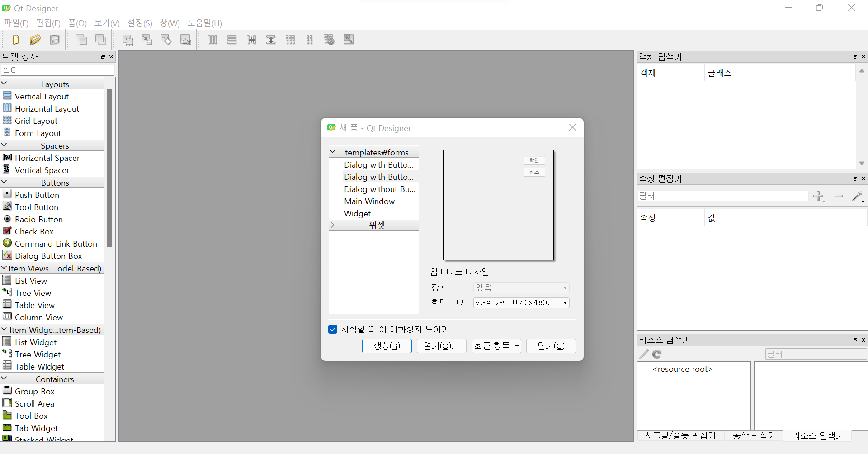Click the form preview thumbnail
This screenshot has height=454, width=868.
[x=499, y=205]
